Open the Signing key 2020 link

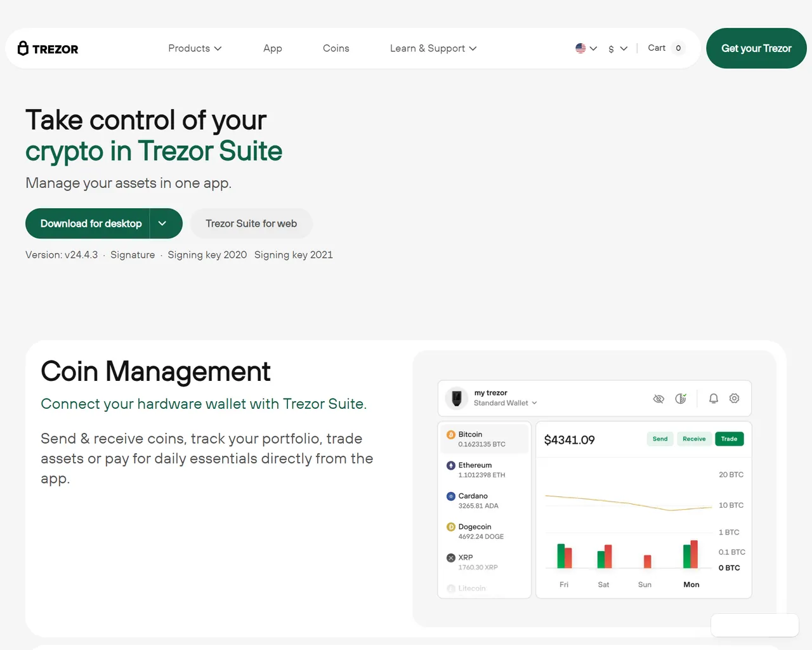point(207,255)
